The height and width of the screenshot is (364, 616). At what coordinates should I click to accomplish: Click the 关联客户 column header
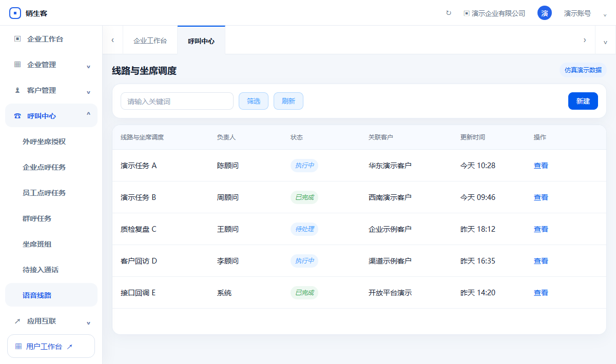(x=381, y=137)
